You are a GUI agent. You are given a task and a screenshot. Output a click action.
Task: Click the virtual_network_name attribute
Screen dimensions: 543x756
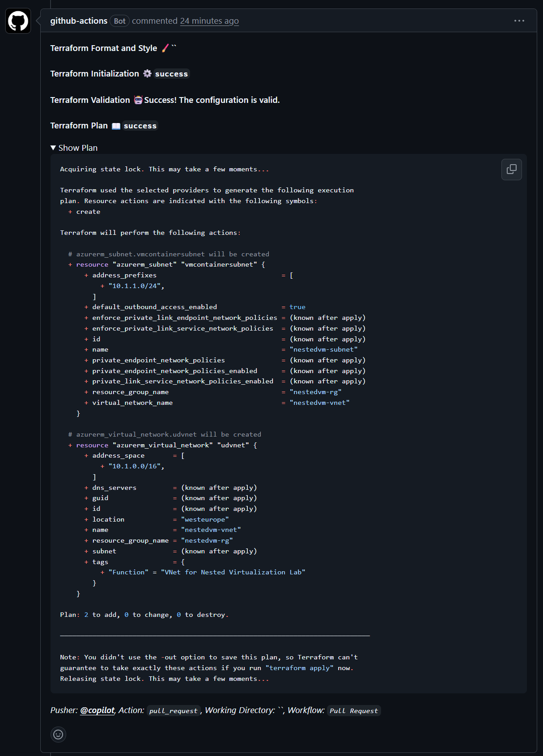click(132, 403)
